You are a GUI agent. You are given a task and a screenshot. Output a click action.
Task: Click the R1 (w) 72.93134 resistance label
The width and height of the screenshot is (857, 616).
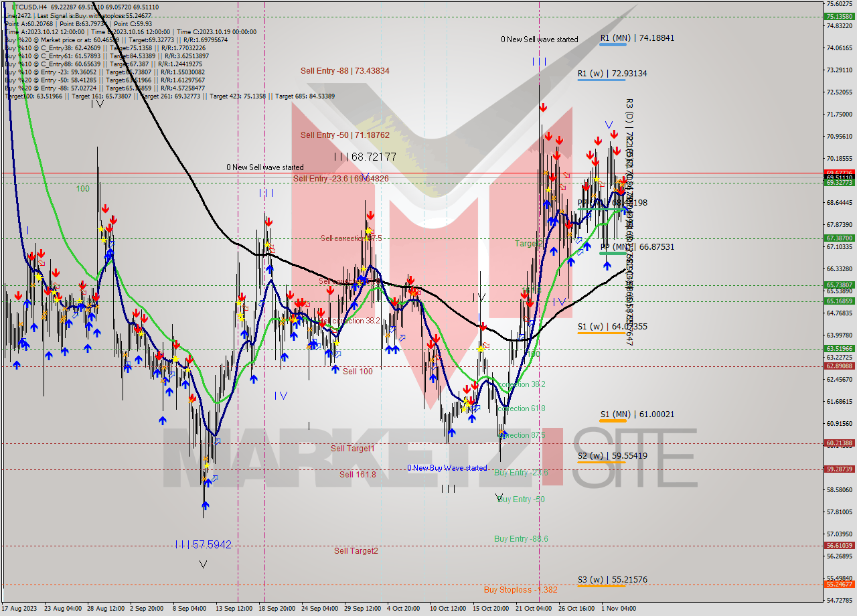coord(613,73)
